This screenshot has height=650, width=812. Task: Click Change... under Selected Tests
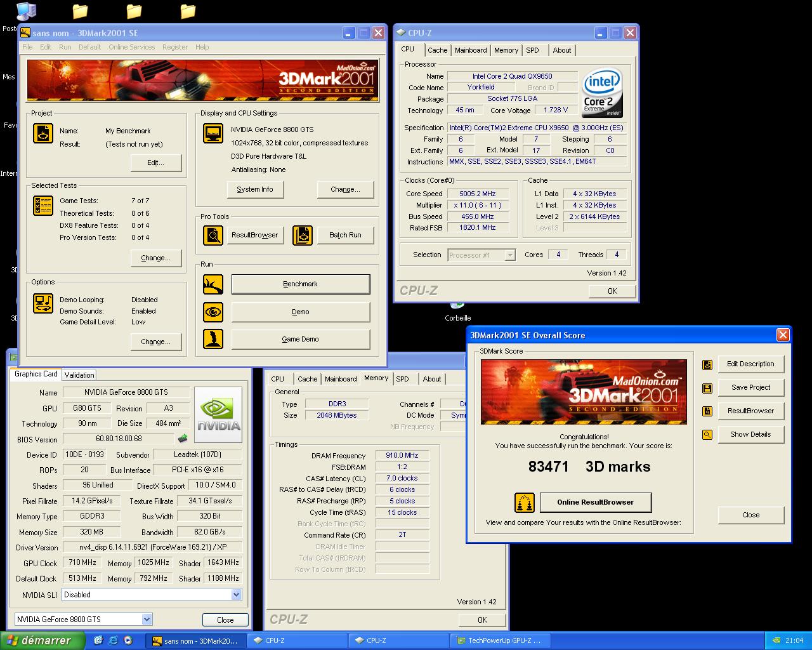tap(156, 258)
